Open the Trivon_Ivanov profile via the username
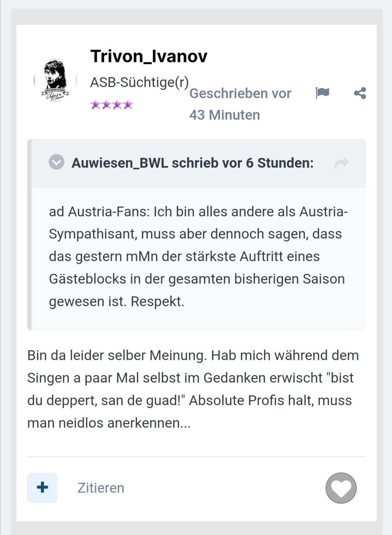392x535 pixels. 149,56
